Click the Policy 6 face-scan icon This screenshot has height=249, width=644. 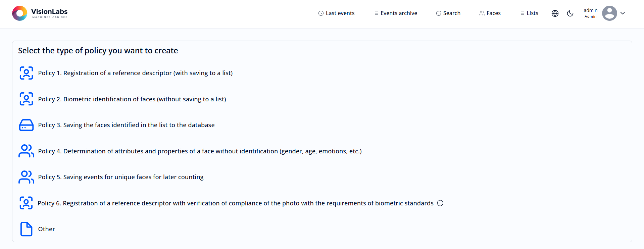click(26, 203)
